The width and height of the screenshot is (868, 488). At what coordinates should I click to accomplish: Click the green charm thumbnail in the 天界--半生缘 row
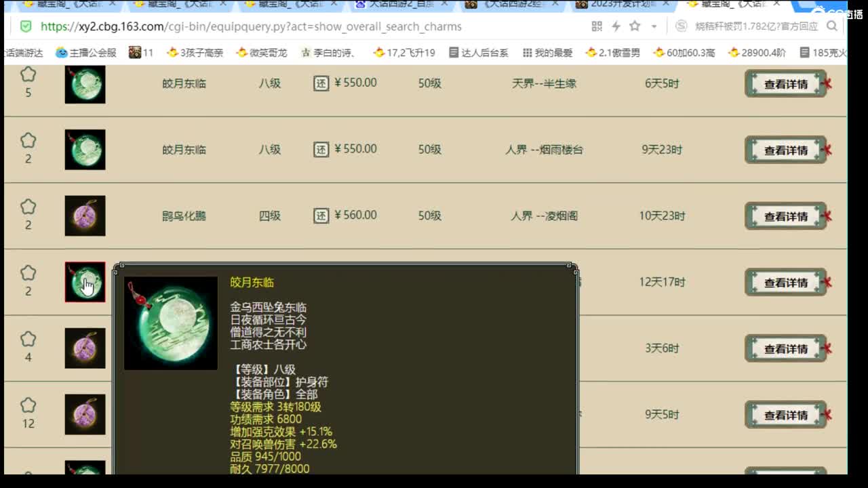85,84
